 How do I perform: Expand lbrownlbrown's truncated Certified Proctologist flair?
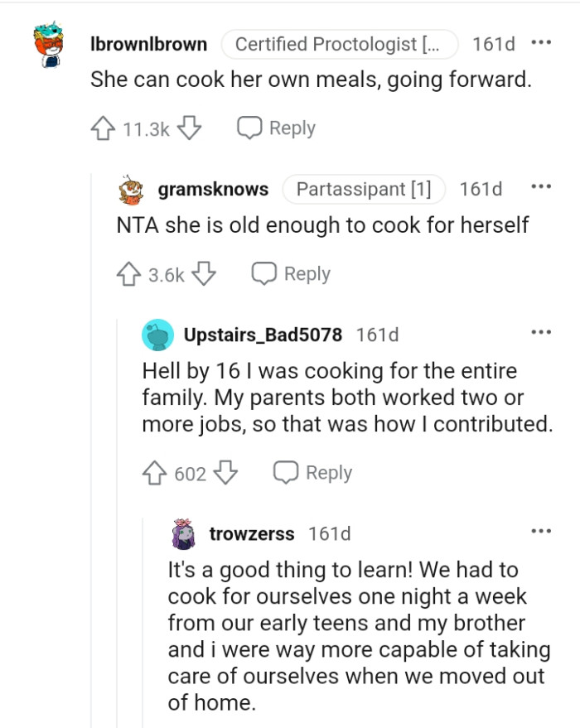pyautogui.click(x=341, y=44)
